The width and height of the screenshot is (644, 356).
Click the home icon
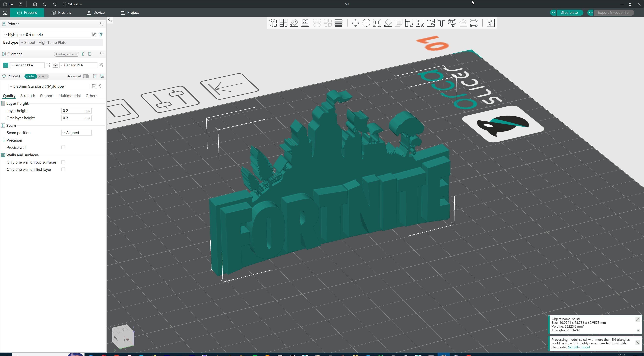click(x=5, y=13)
